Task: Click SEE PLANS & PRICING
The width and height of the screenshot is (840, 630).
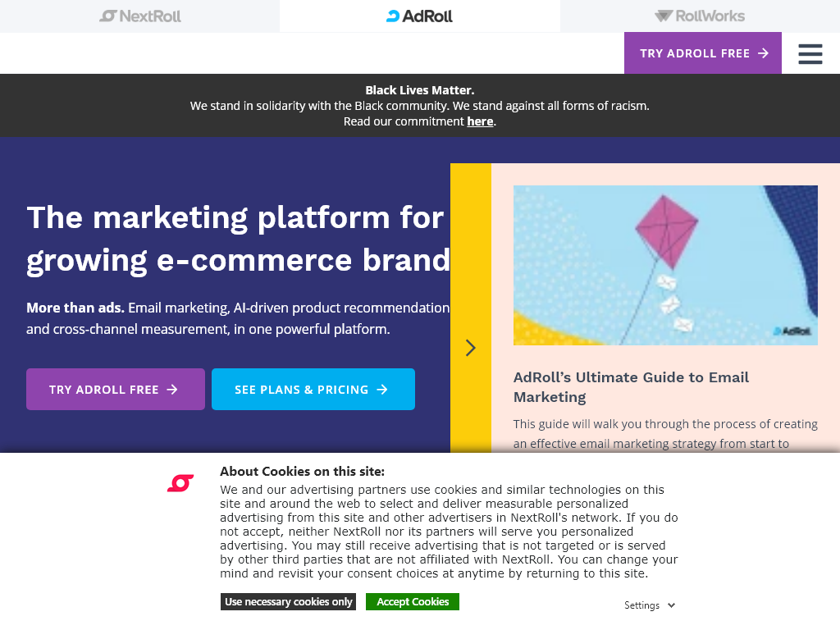Action: pyautogui.click(x=313, y=389)
